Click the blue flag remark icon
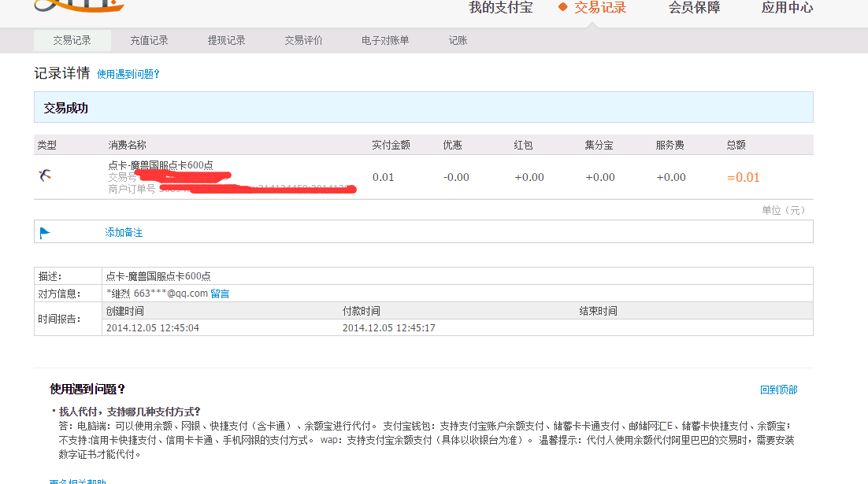The image size is (868, 484). (45, 233)
